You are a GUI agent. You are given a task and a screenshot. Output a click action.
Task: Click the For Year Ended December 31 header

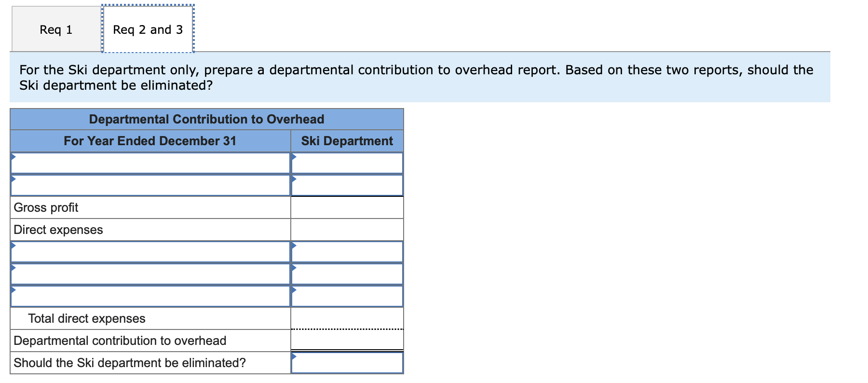pyautogui.click(x=150, y=141)
